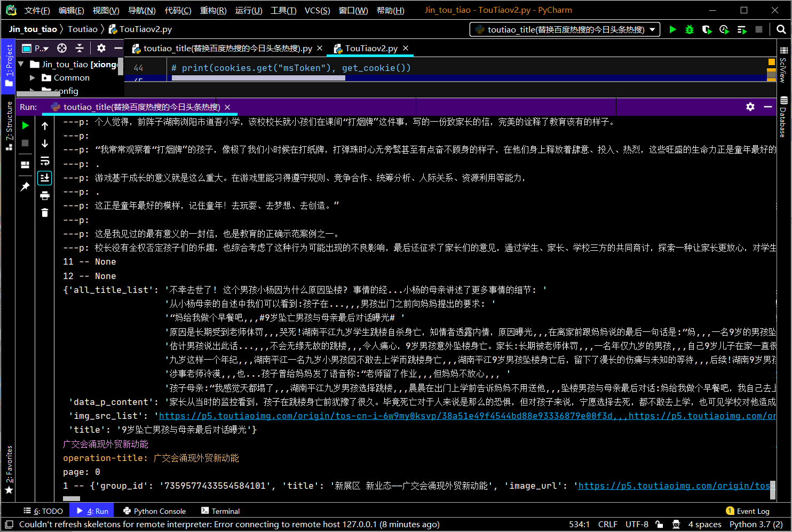Viewport: 792px width, 532px height.
Task: Open the 文件(F) menu
Action: [x=37, y=10]
